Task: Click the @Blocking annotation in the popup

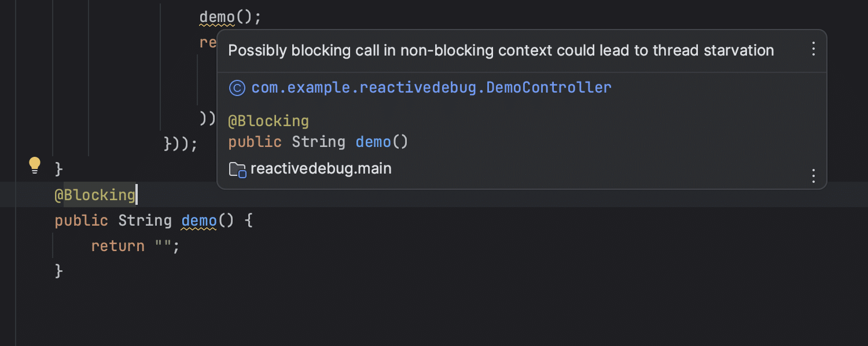Action: 269,121
